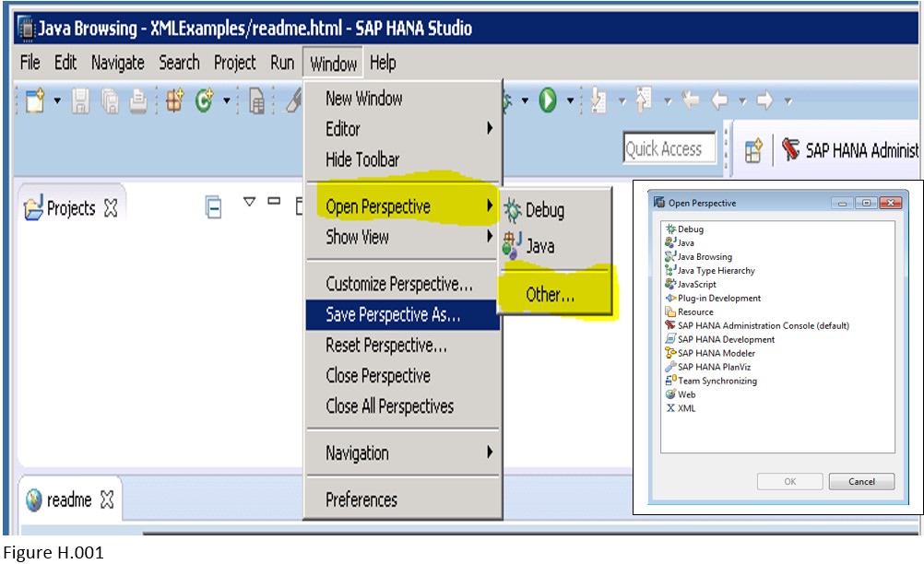The width and height of the screenshot is (924, 564).
Task: Dismiss the Open Perspective dialog with Cancel
Action: pos(859,481)
